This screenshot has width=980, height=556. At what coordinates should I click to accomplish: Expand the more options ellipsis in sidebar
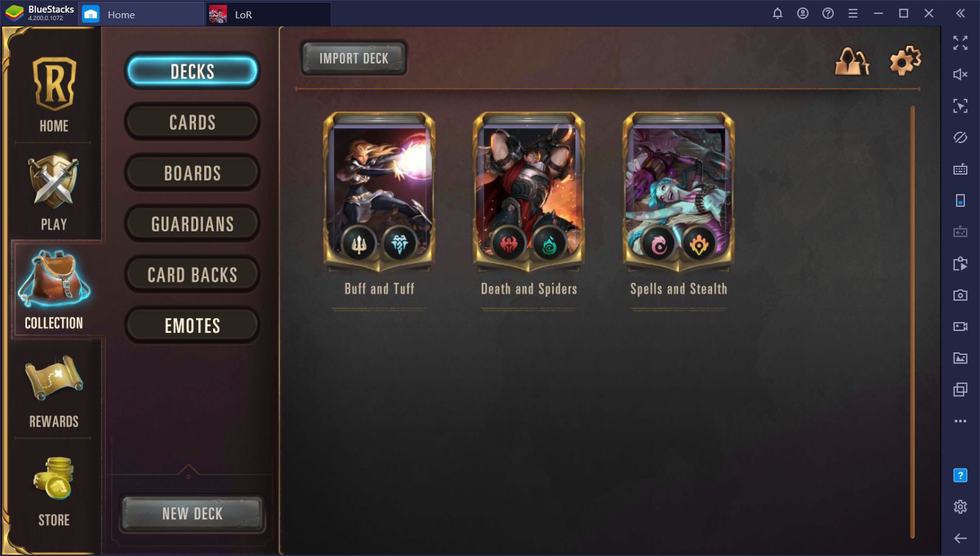[x=960, y=421]
